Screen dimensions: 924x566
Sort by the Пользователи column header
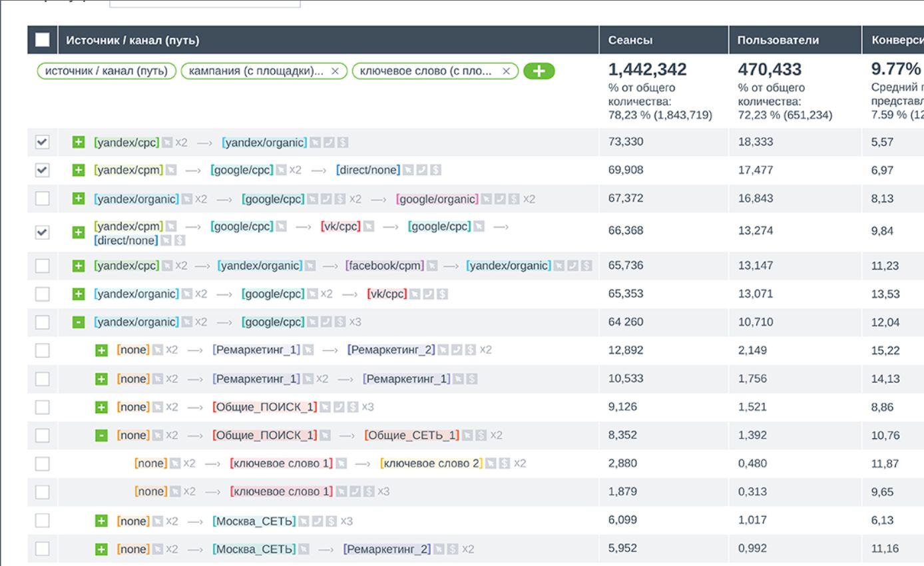tap(778, 40)
